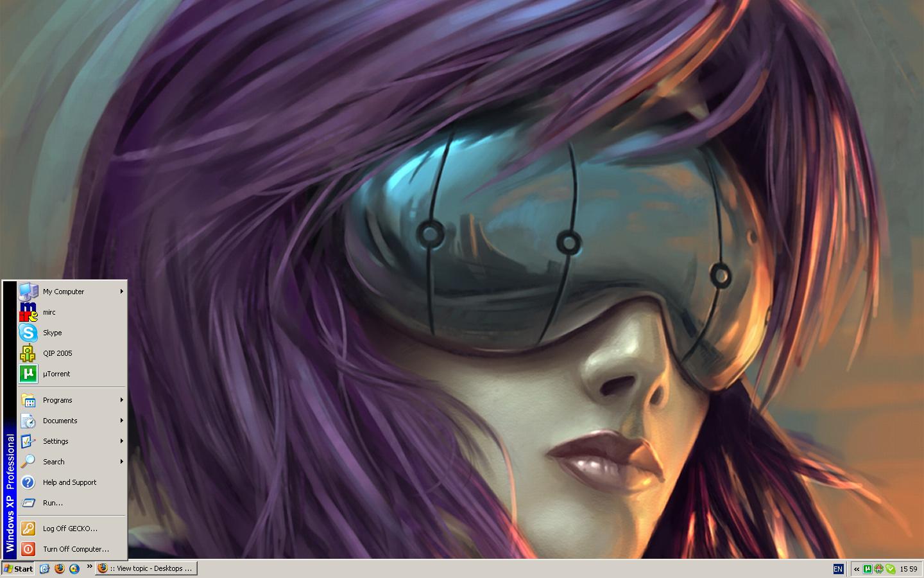Screen dimensions: 924x578
Task: Click the µTorrent system tray icon
Action: tap(868, 569)
